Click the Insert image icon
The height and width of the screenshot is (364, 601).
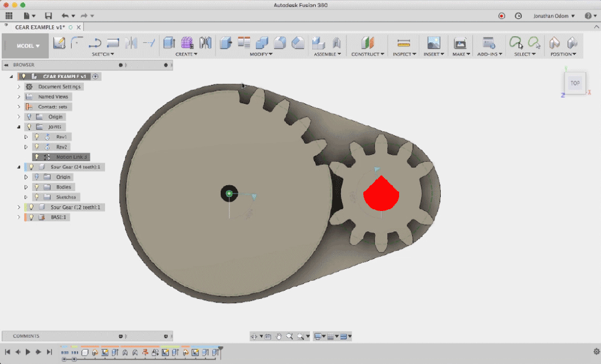[x=434, y=43]
